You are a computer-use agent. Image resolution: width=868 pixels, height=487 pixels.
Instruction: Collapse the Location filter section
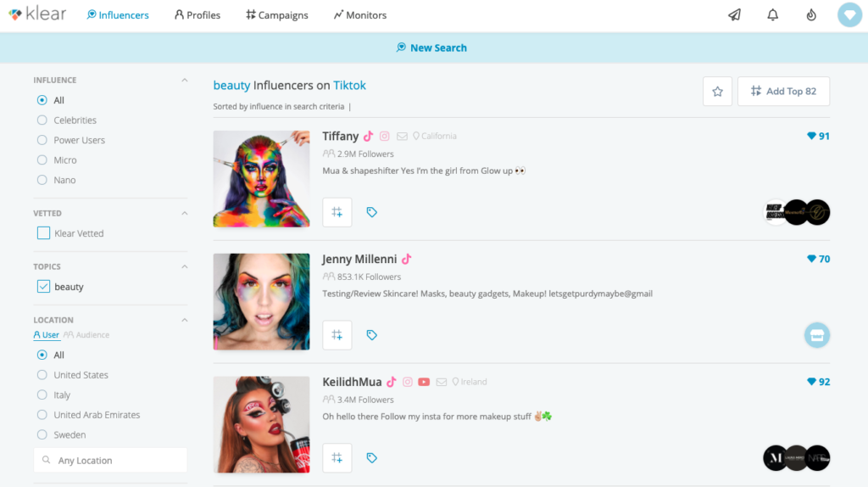coord(184,321)
